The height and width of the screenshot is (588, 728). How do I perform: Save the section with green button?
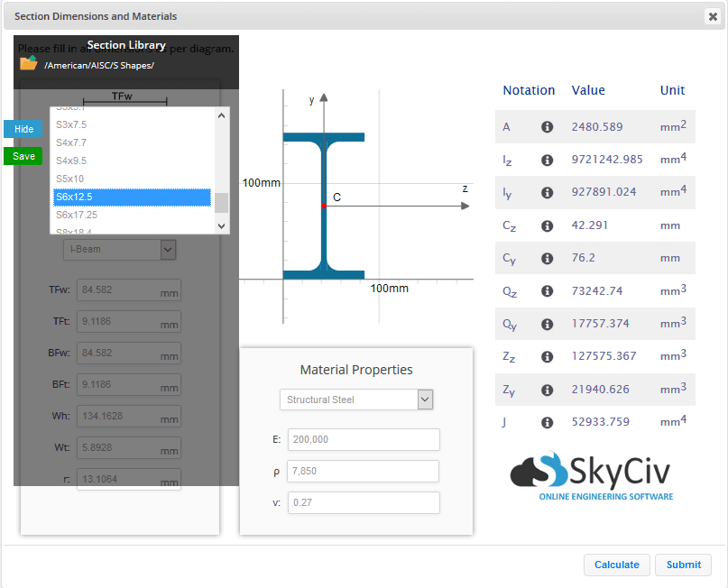click(x=23, y=156)
